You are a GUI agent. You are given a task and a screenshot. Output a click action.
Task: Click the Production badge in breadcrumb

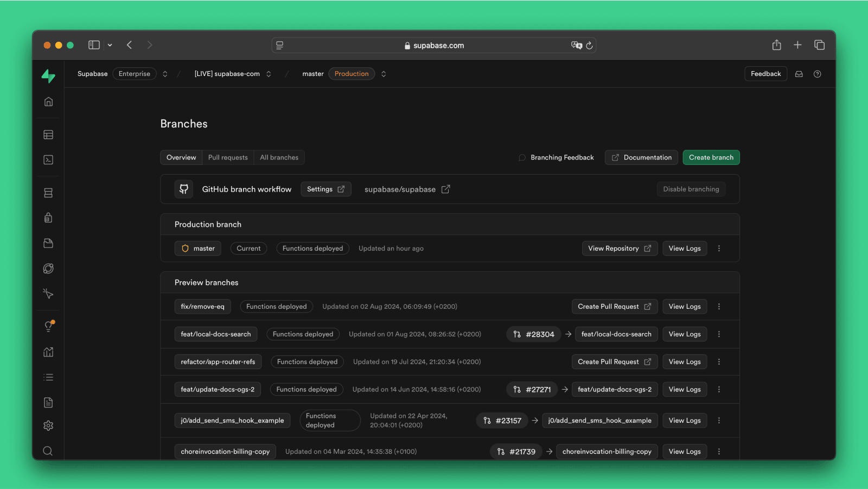point(352,74)
